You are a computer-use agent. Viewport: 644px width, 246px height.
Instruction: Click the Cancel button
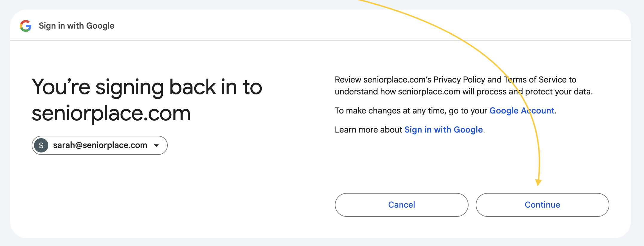pyautogui.click(x=401, y=205)
